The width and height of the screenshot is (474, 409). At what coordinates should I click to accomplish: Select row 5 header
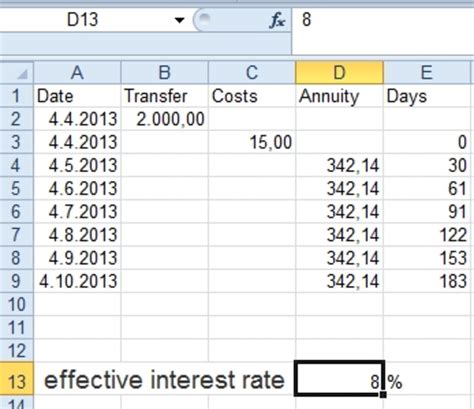[x=17, y=188]
